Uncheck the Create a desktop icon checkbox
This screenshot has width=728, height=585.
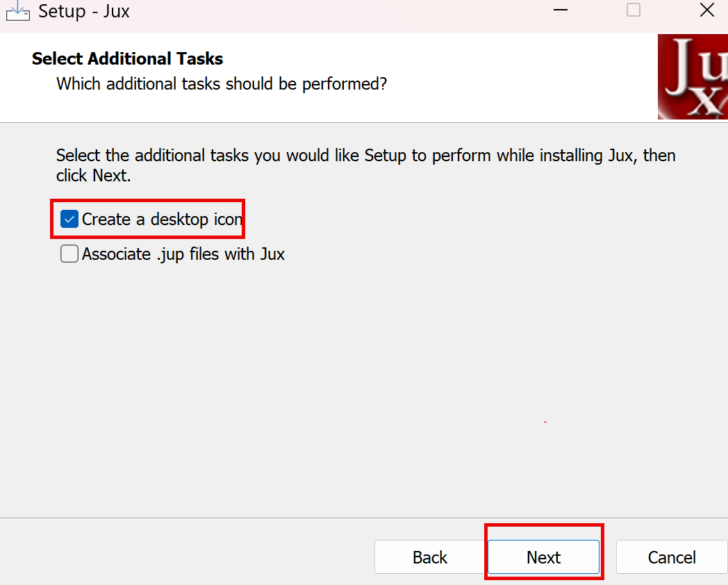click(x=69, y=220)
